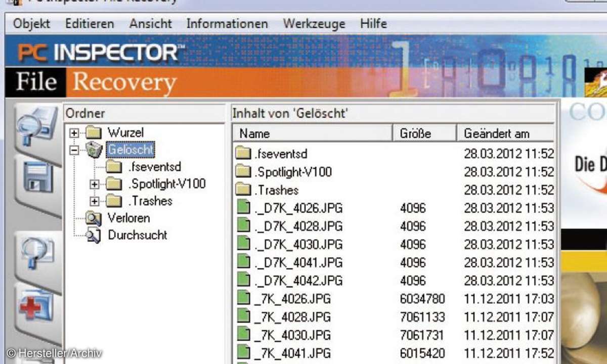
Task: Open the Hilfe menu
Action: (x=373, y=24)
